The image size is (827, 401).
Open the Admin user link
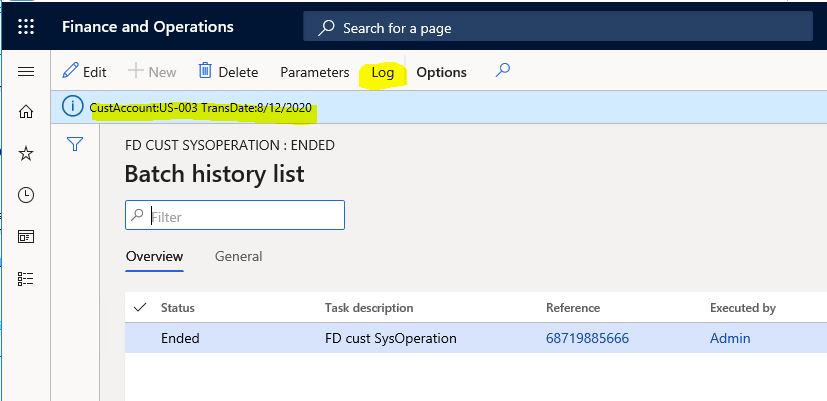(730, 338)
